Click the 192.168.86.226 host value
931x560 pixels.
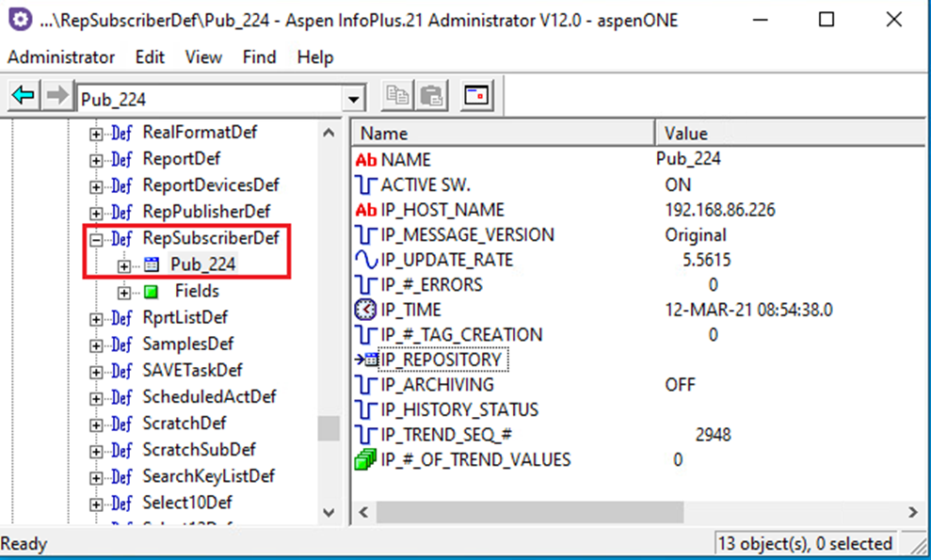[x=719, y=210]
